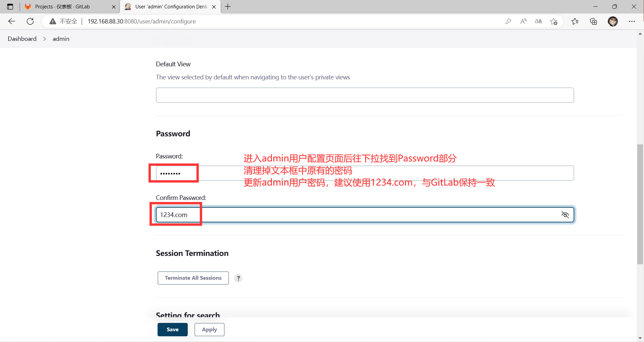Select the User 'admin' Configuration tab
Image resolution: width=644 pixels, height=342 pixels.
point(171,7)
